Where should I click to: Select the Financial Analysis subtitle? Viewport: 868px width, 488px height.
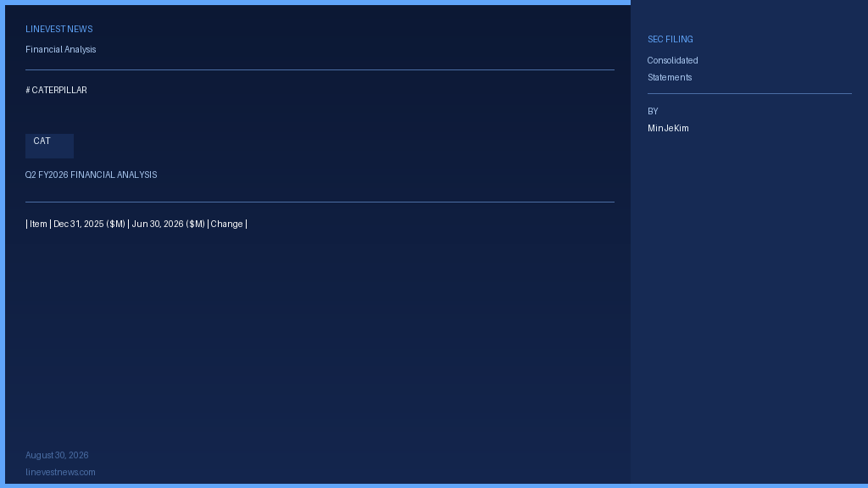(61, 50)
